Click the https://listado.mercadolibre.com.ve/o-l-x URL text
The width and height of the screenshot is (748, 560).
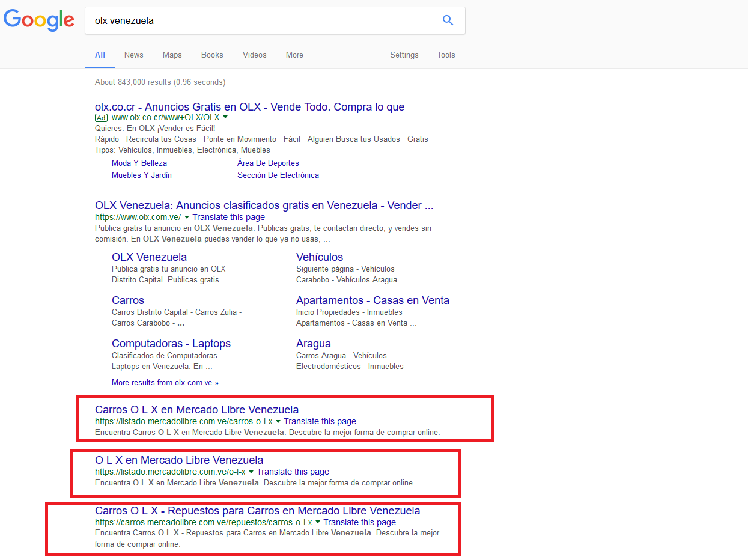[x=170, y=472]
